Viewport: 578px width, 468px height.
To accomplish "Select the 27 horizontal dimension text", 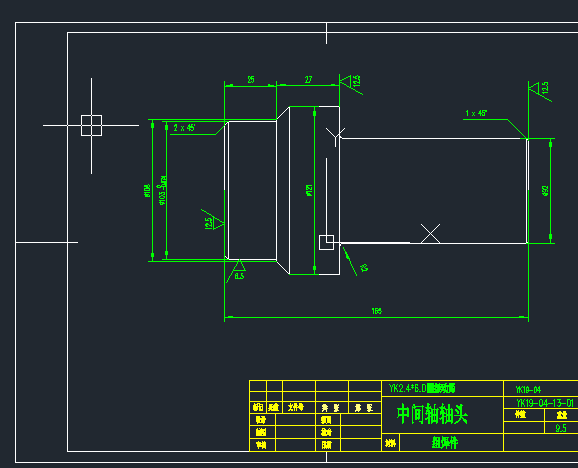I will tap(308, 79).
